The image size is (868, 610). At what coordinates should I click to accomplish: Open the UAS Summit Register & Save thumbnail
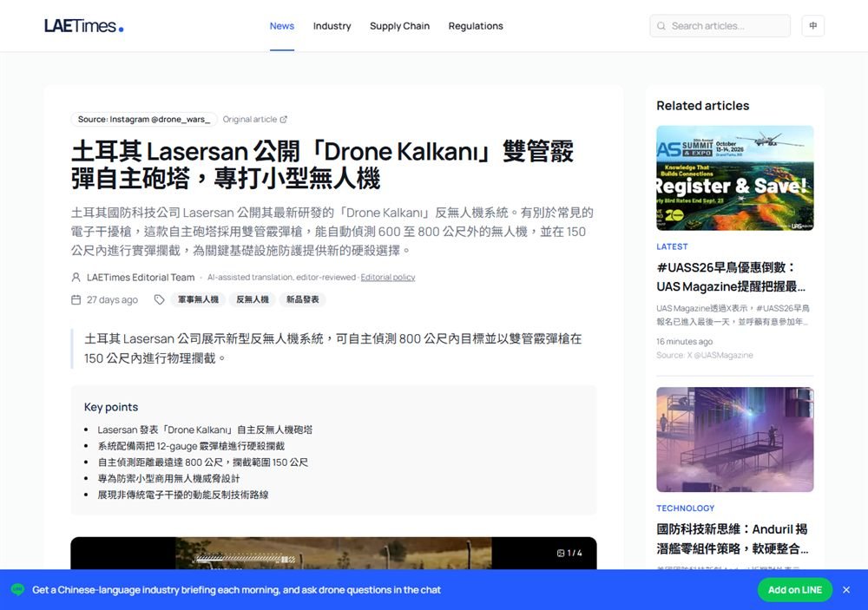[735, 178]
